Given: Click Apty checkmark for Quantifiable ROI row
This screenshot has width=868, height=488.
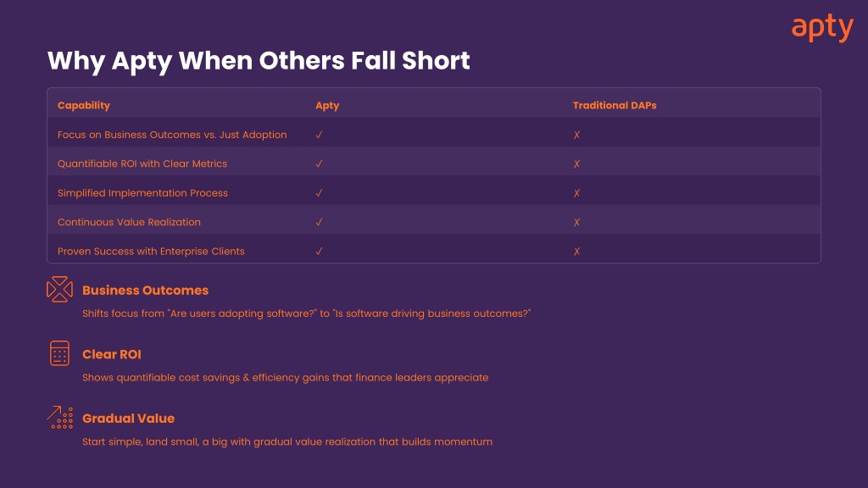Looking at the screenshot, I should [x=319, y=164].
